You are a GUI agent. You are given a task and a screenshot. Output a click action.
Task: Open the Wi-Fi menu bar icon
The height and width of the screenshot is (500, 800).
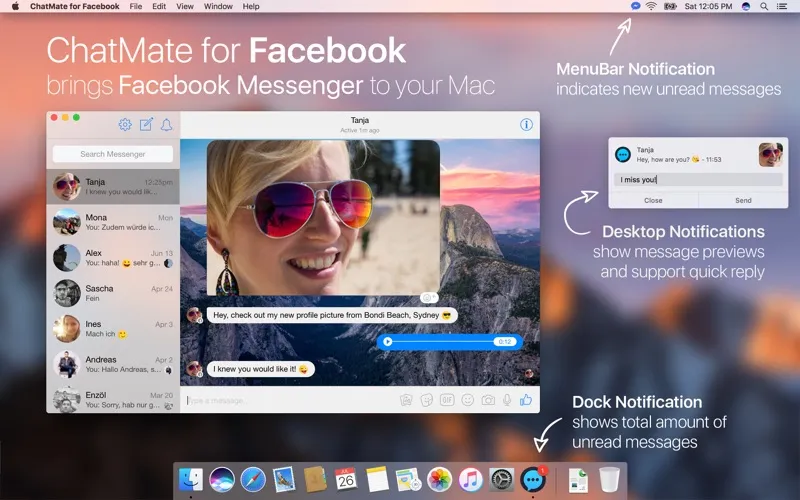[651, 6]
